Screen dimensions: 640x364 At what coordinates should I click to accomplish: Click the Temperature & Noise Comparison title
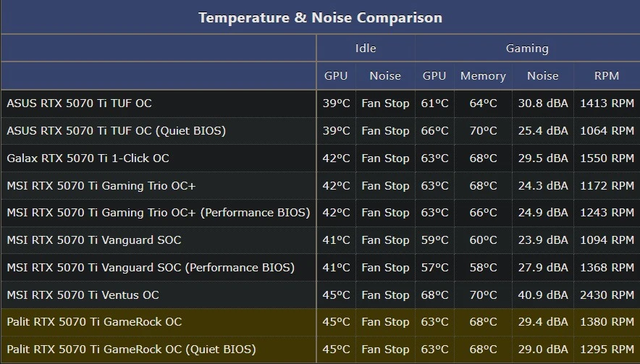(321, 17)
